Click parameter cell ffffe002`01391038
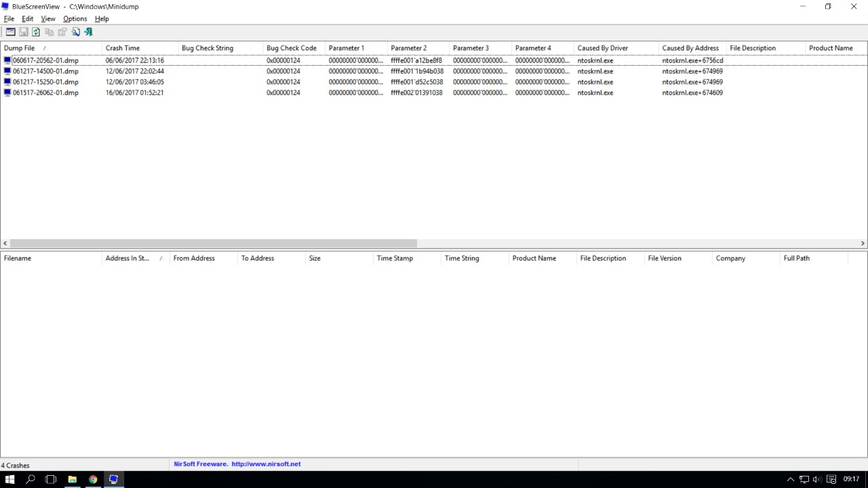The image size is (868, 488). [416, 93]
